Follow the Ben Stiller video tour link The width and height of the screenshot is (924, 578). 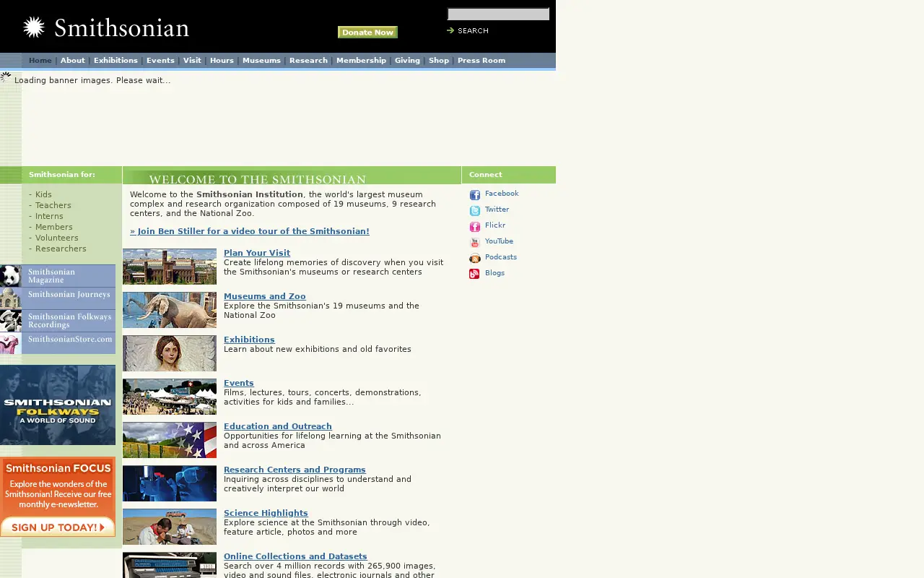pyautogui.click(x=250, y=231)
